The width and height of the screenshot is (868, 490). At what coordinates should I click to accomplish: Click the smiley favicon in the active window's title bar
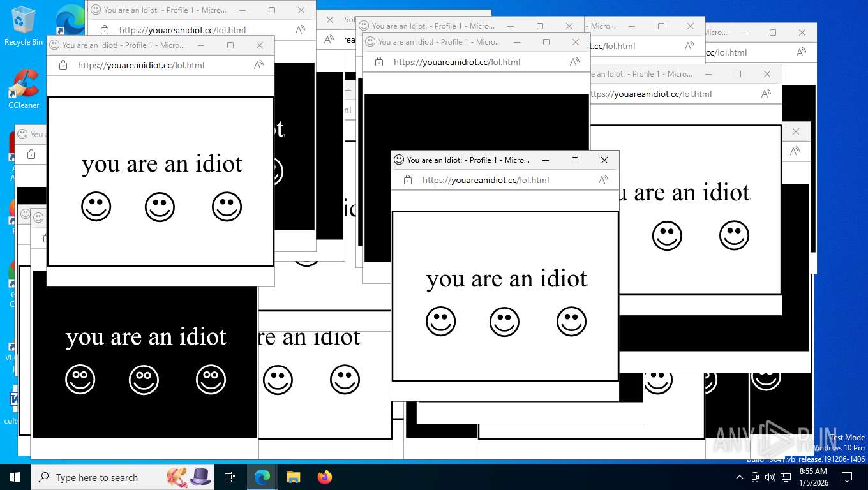398,160
